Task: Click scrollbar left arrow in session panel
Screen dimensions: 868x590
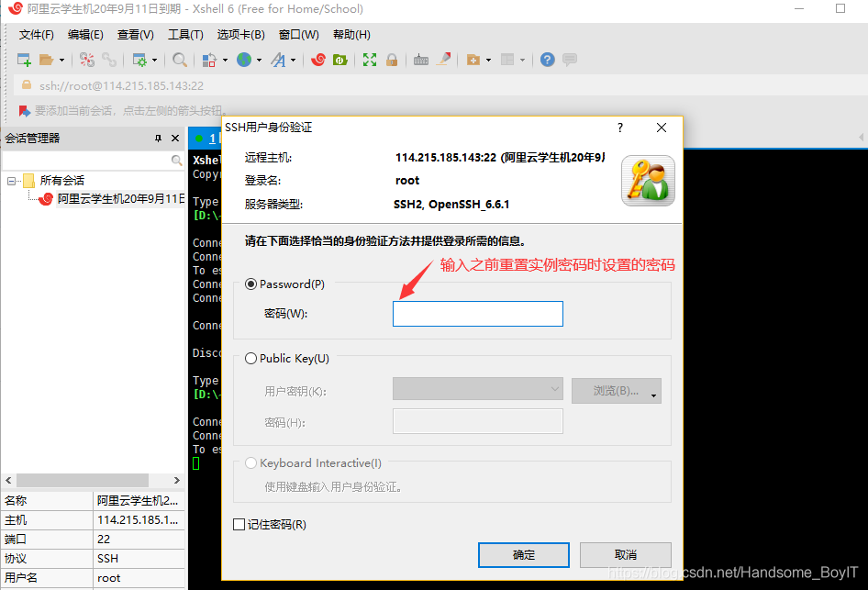Action: [8, 480]
